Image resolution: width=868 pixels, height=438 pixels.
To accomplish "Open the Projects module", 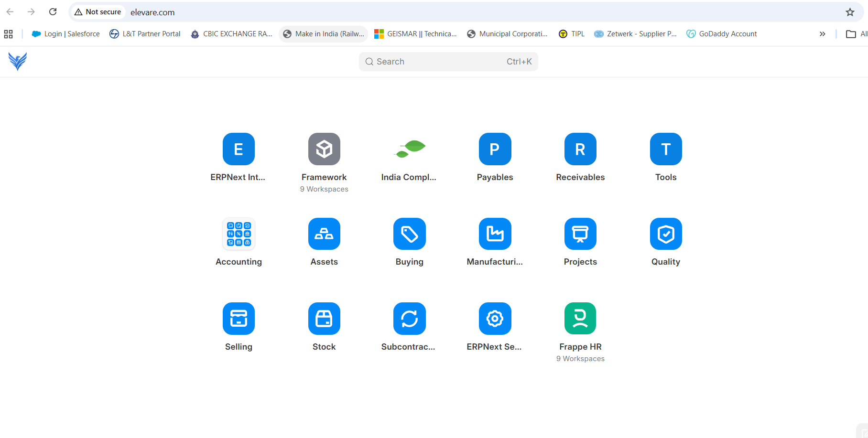I will [580, 234].
